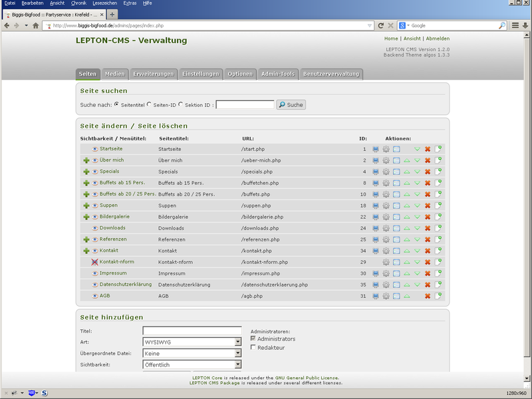Toggle the Administrators checkbox
Screen dimensions: 532x399
pos(253,338)
